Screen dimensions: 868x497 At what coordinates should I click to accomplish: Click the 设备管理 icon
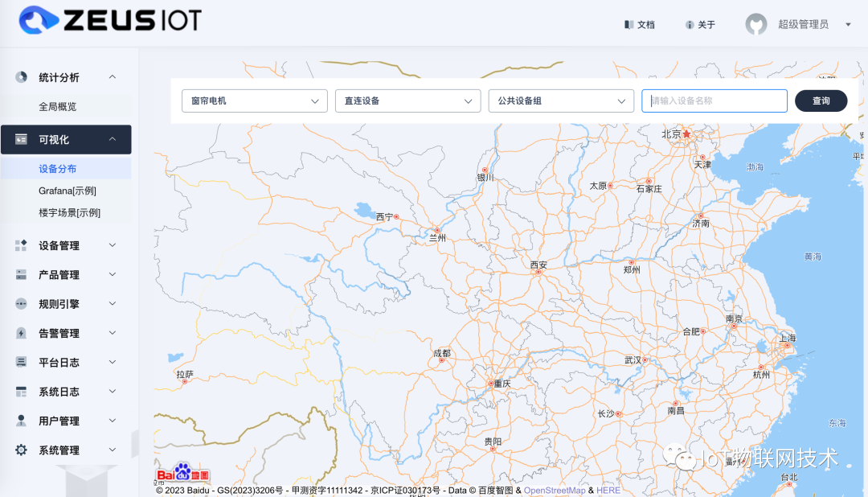(x=21, y=245)
